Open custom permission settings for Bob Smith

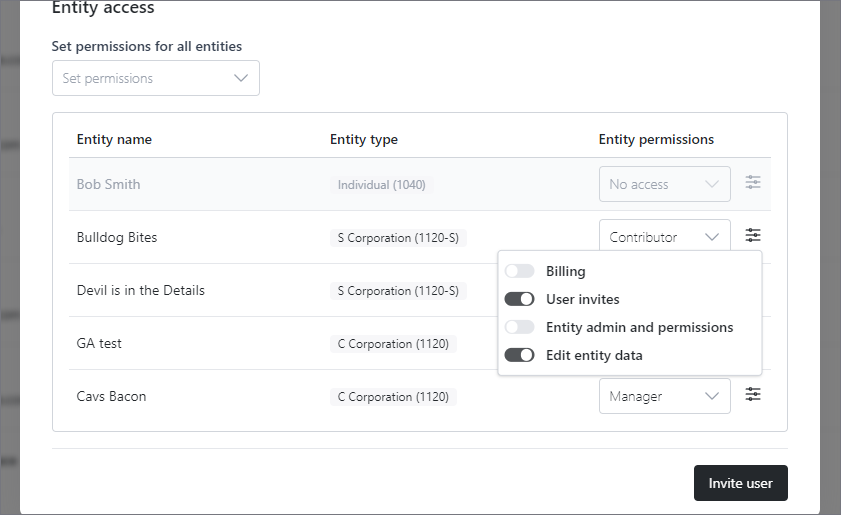(x=753, y=183)
